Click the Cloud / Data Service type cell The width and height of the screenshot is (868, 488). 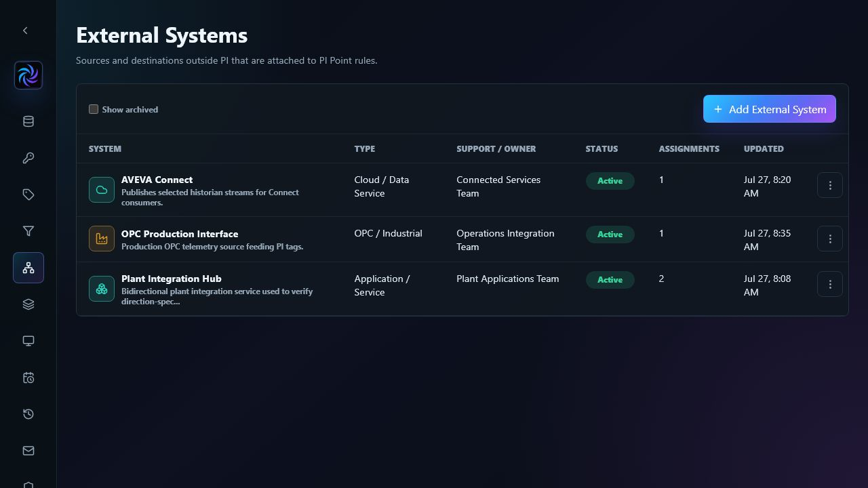point(381,186)
